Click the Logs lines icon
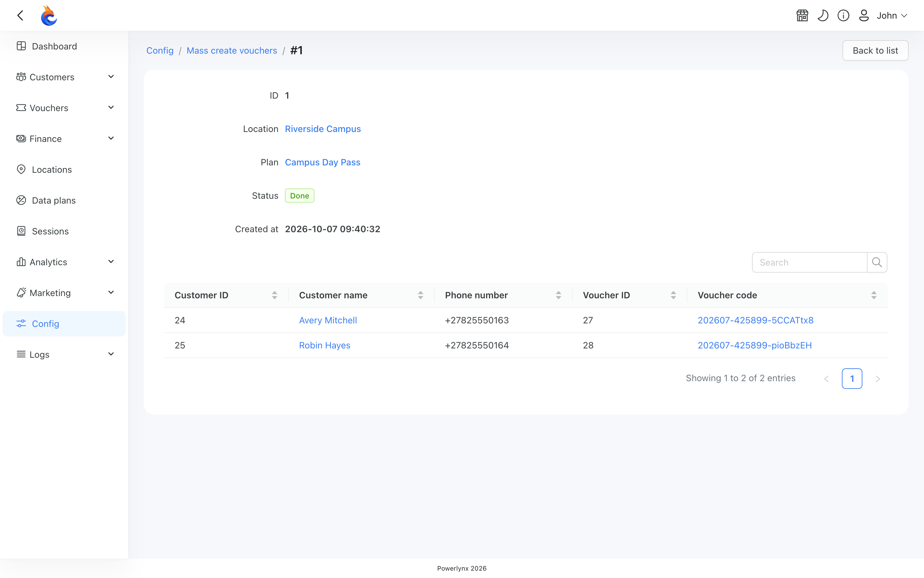The image size is (924, 578). point(21,355)
